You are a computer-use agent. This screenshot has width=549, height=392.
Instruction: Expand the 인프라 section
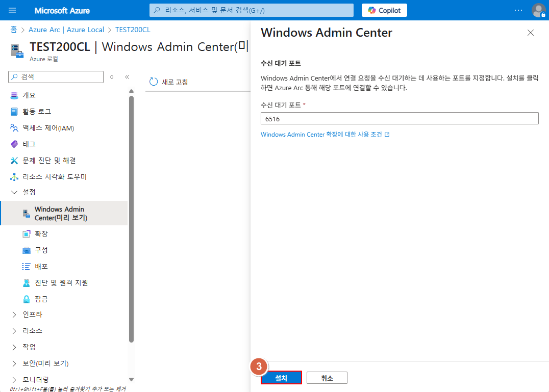tap(14, 315)
